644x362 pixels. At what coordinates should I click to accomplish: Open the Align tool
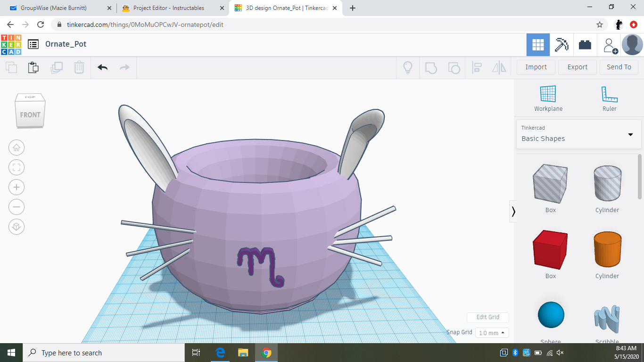477,67
